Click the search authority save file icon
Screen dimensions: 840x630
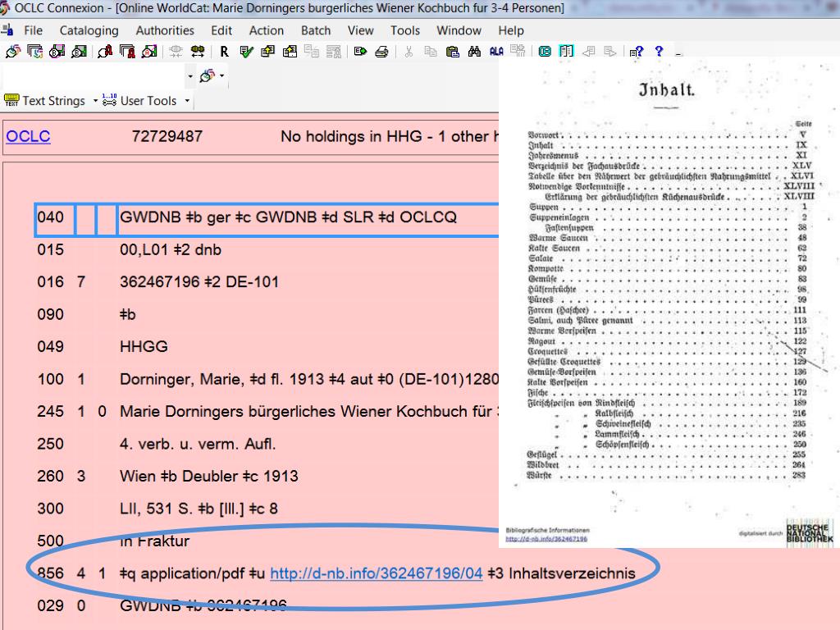(149, 52)
